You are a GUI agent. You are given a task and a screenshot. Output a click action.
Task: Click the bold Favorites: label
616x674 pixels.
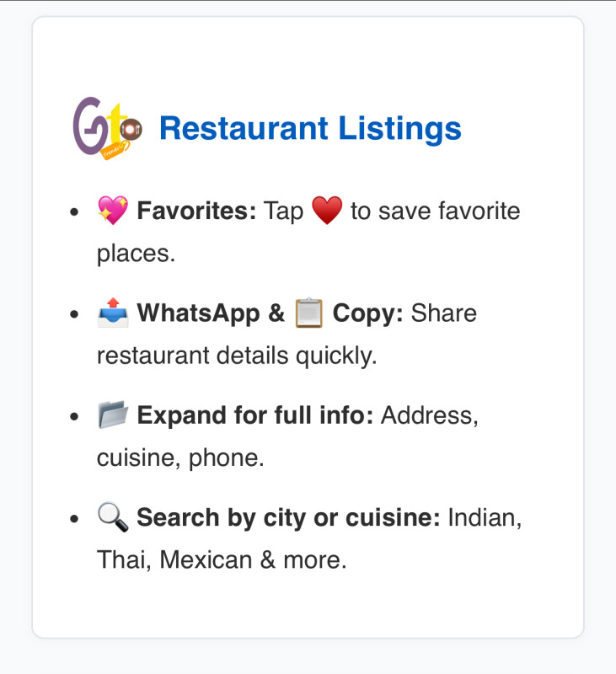(x=196, y=211)
